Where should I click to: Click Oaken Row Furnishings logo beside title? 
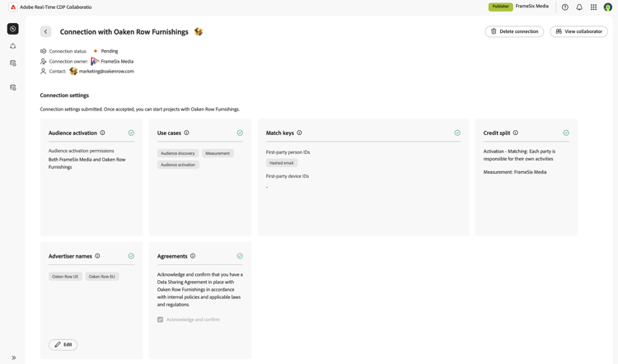tap(199, 31)
